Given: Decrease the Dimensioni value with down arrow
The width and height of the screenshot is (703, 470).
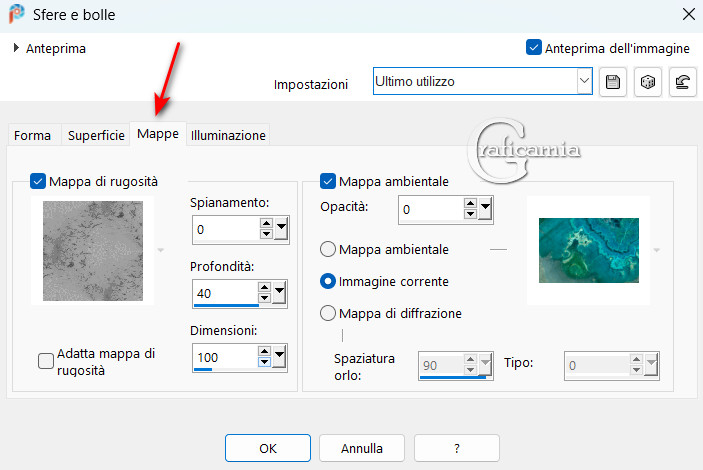Looking at the screenshot, I should click(265, 362).
